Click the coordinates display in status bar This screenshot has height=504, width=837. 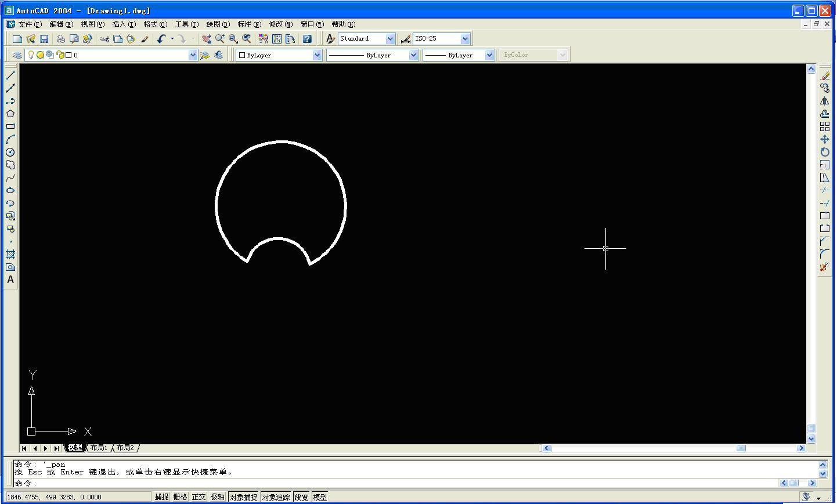click(78, 497)
